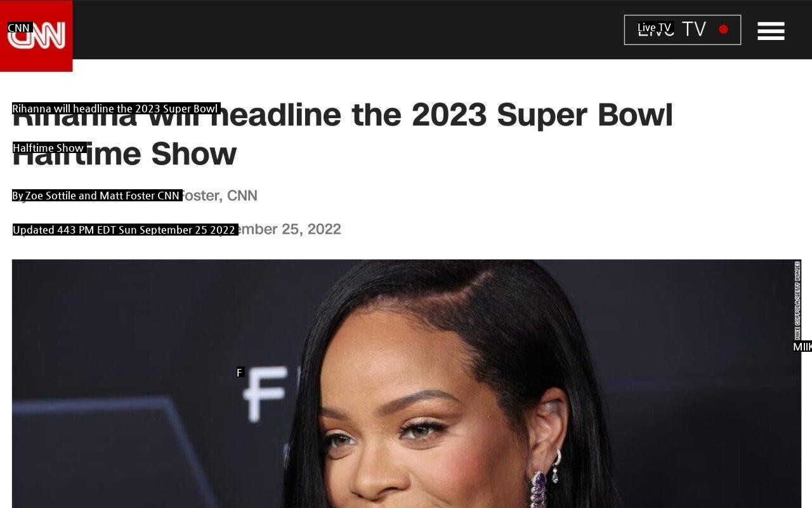Click the 'TV' text in Live TV
The image size is (812, 508).
[694, 29]
